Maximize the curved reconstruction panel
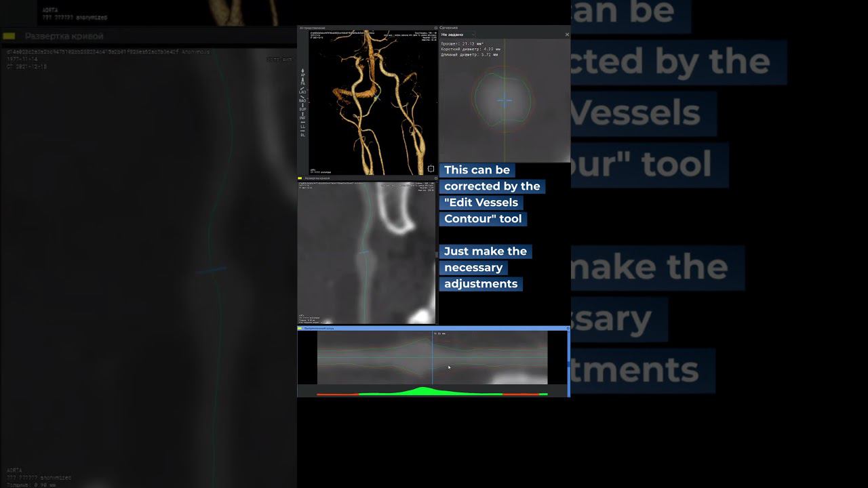This screenshot has width=868, height=488. pos(435,179)
